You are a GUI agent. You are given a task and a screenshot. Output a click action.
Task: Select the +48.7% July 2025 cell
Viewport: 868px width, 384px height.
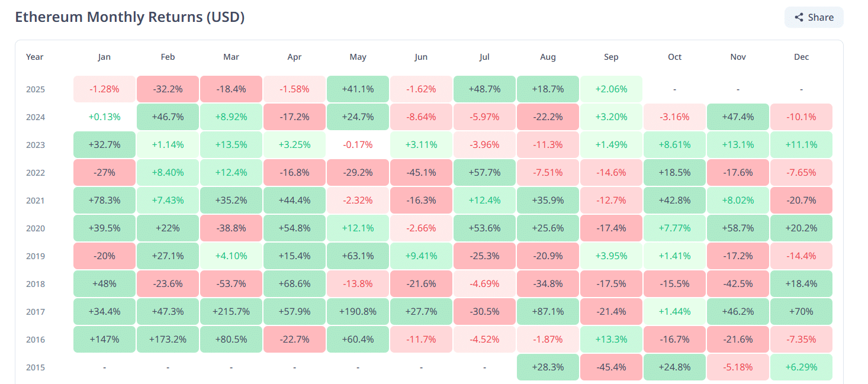point(484,89)
